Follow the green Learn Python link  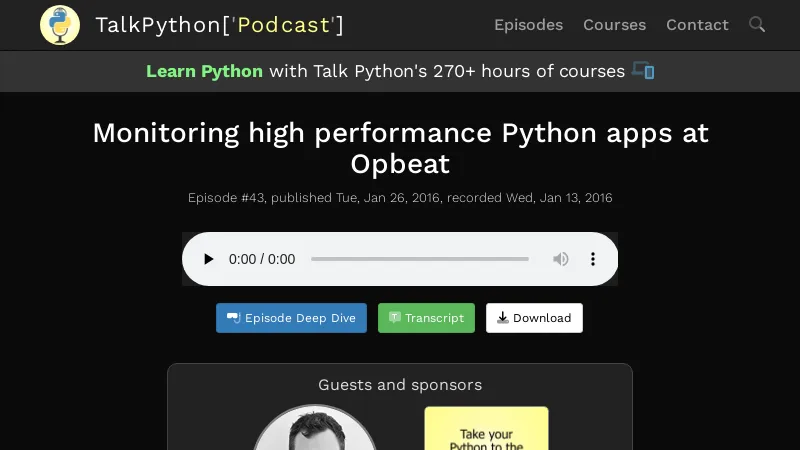click(x=204, y=71)
